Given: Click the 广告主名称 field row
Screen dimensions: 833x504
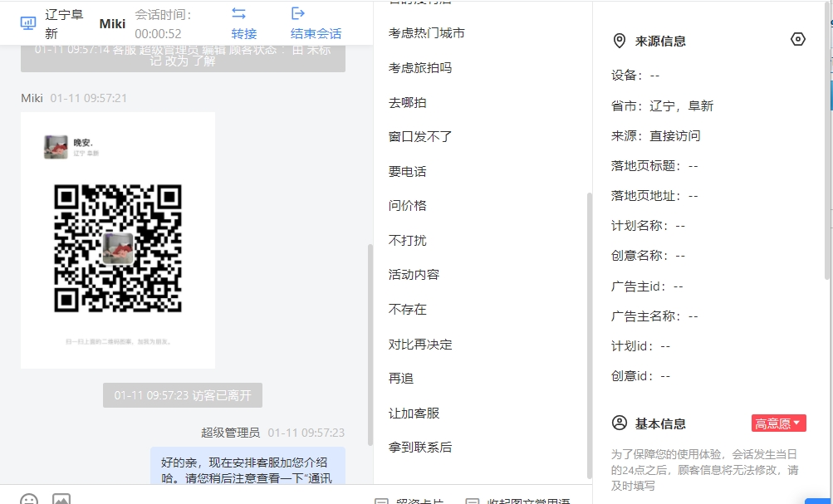Looking at the screenshot, I should click(654, 316).
